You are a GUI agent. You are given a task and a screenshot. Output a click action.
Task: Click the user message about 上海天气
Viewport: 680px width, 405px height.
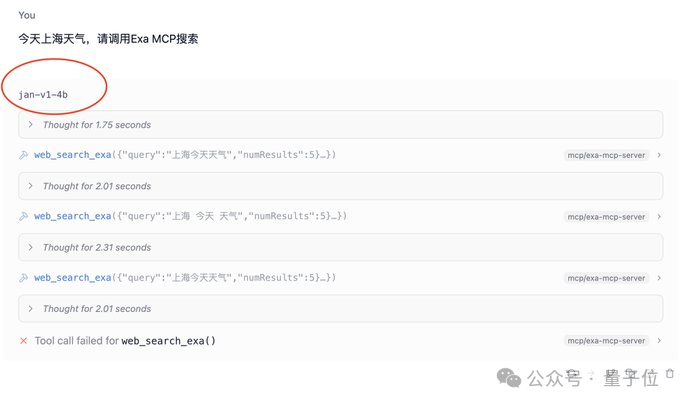[x=108, y=39]
